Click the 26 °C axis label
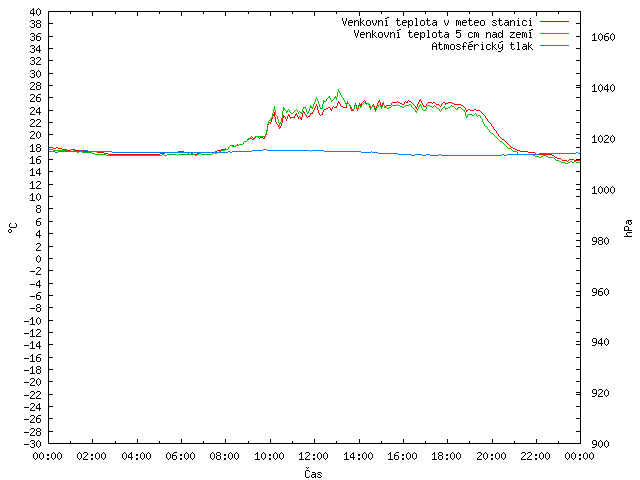The height and width of the screenshot is (480, 640). click(x=36, y=98)
